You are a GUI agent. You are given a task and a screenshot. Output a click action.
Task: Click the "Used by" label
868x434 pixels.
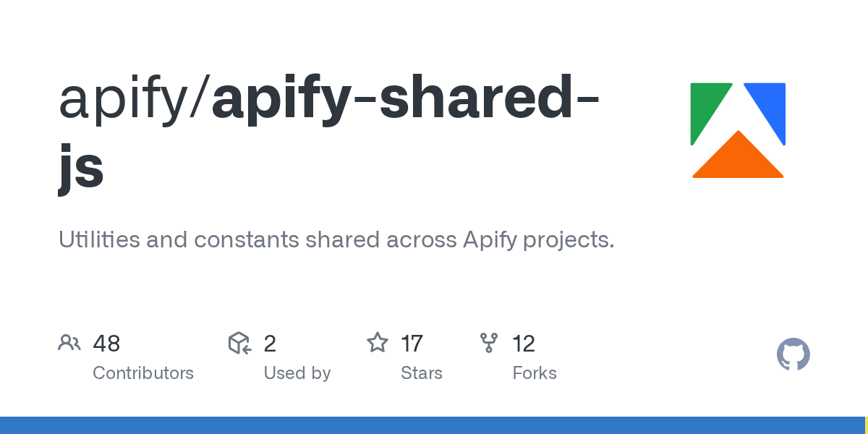[297, 373]
